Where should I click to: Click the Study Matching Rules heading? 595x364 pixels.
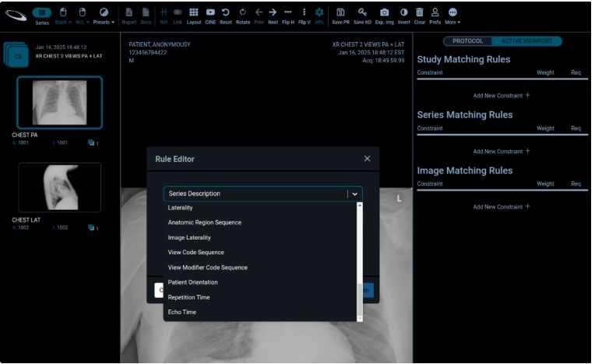pos(463,59)
